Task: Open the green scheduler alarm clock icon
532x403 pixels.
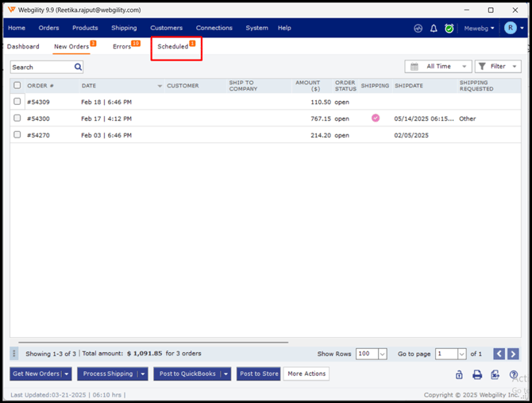Action: click(449, 29)
